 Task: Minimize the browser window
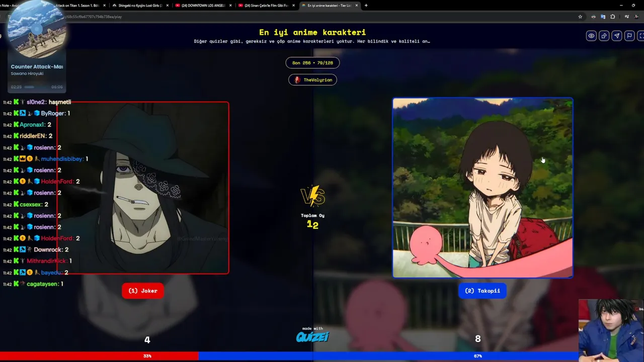coord(621,6)
